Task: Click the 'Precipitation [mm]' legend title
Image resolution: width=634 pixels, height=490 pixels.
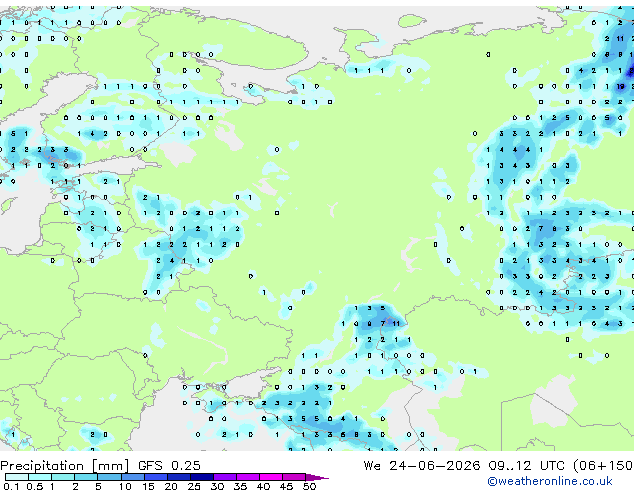Action: click(65, 466)
